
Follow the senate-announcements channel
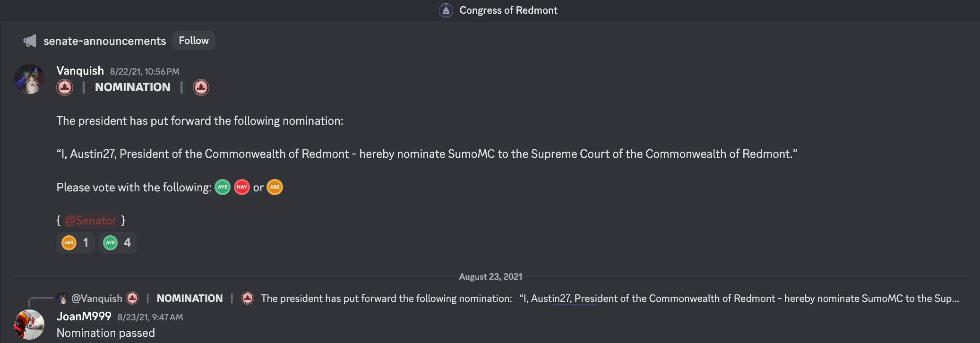coord(194,41)
